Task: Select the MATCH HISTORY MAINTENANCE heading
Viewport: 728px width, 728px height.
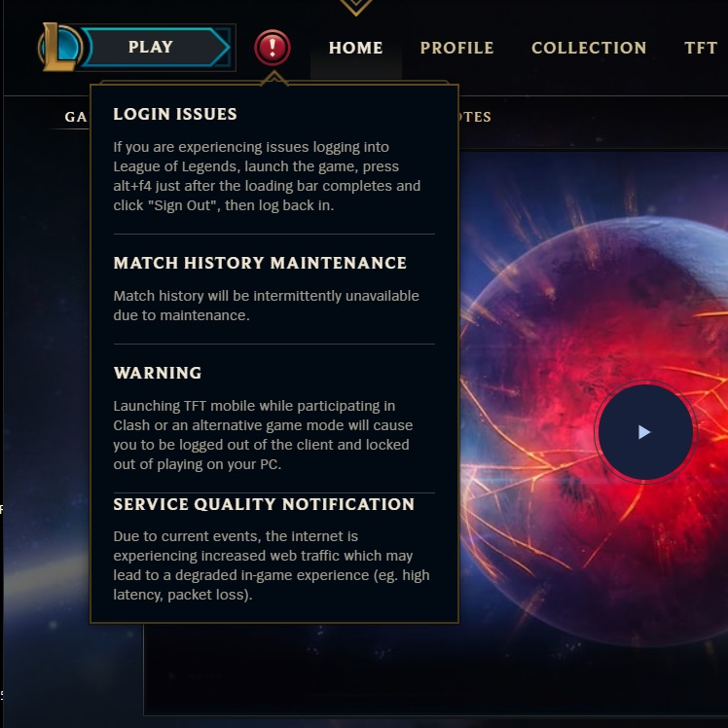Action: (260, 263)
